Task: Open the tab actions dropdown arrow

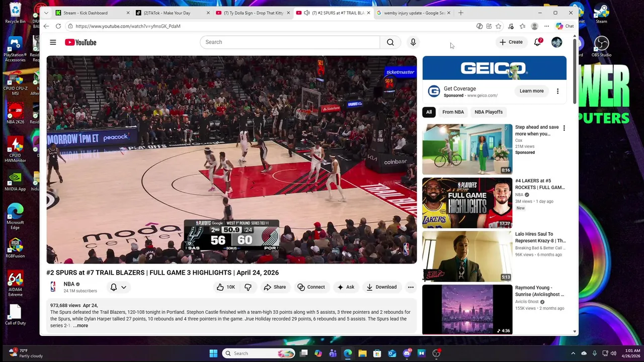Action: 46,13
